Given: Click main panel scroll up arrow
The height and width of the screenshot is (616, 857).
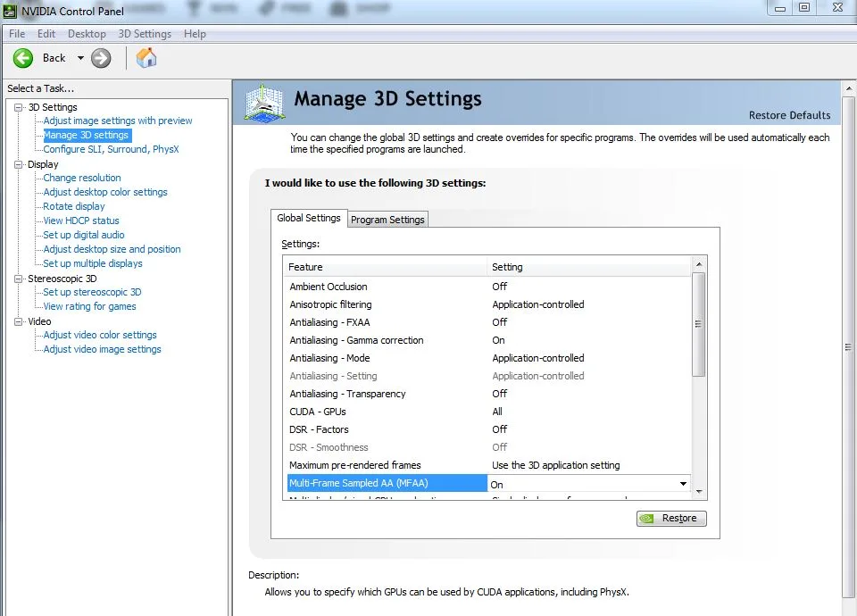Looking at the screenshot, I should point(848,88).
